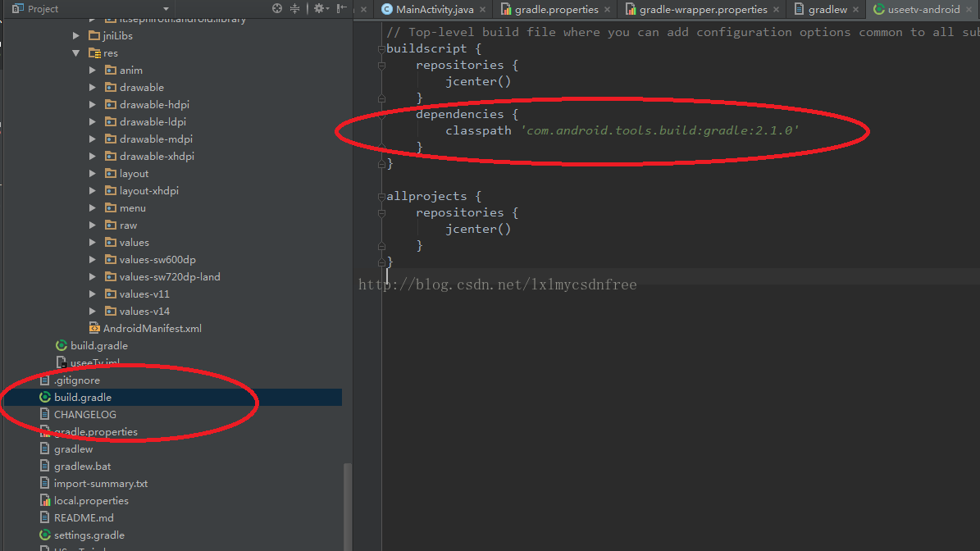Click the Scroll from Source target icon
Image resolution: width=980 pixels, height=551 pixels.
point(277,8)
